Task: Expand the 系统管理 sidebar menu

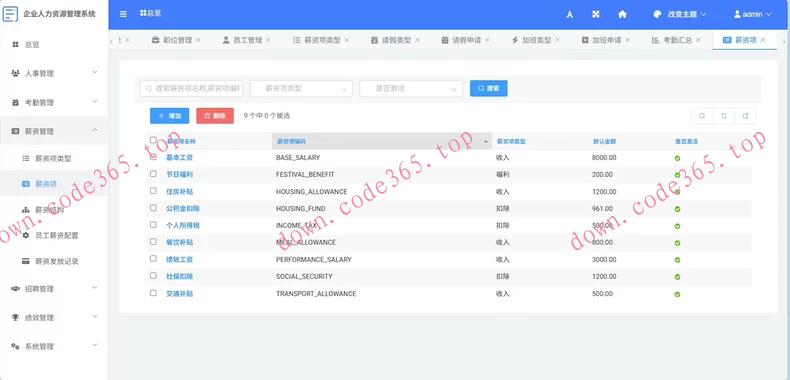Action: pyautogui.click(x=54, y=346)
